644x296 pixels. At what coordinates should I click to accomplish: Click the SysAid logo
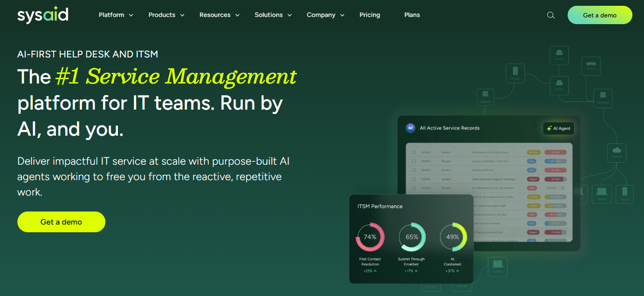(43, 14)
